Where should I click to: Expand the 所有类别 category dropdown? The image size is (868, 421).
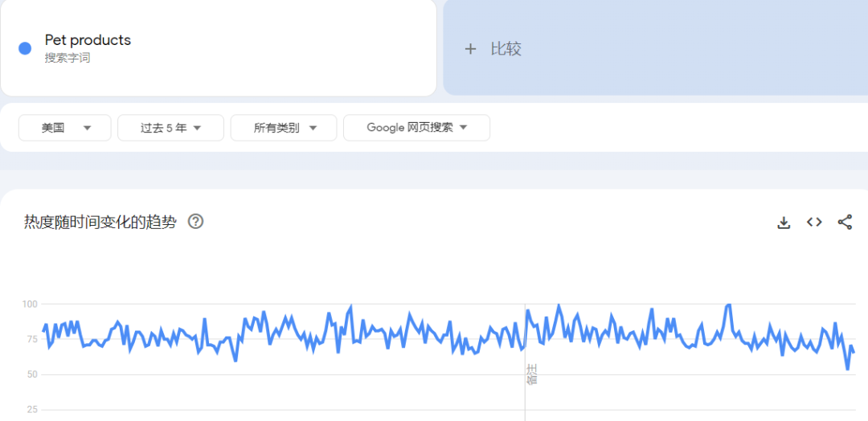click(x=284, y=128)
